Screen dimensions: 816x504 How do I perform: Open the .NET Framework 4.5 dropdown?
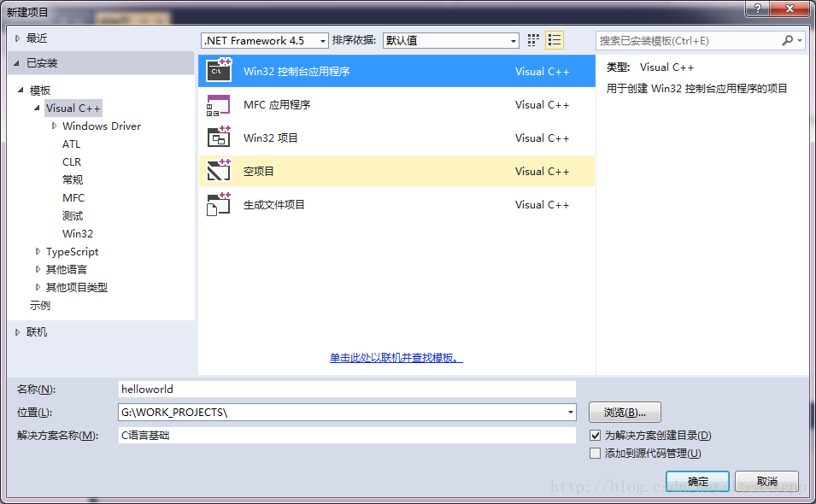pyautogui.click(x=265, y=40)
